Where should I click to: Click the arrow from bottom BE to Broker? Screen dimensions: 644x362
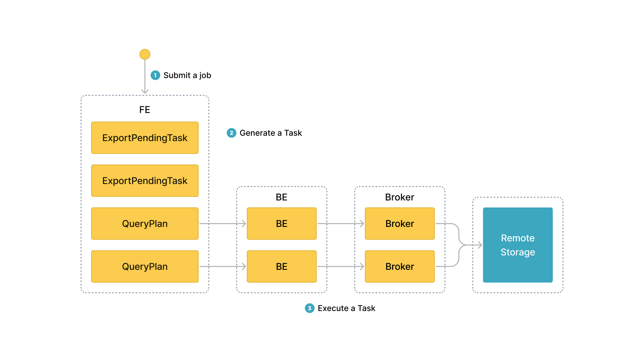coord(341,266)
